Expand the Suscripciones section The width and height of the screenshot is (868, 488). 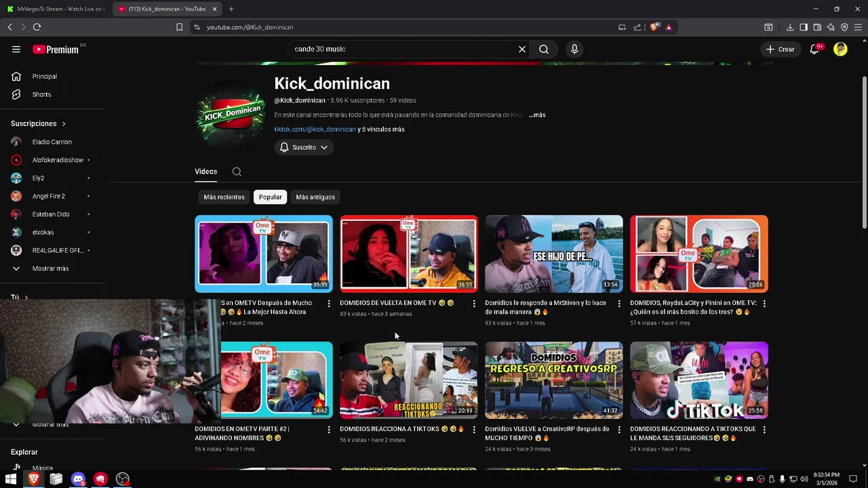tap(38, 123)
